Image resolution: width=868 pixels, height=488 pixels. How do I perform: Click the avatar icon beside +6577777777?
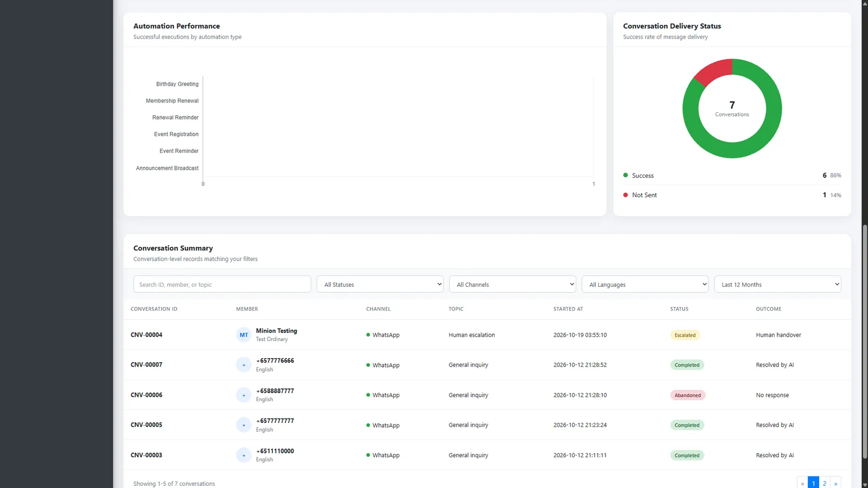[244, 425]
